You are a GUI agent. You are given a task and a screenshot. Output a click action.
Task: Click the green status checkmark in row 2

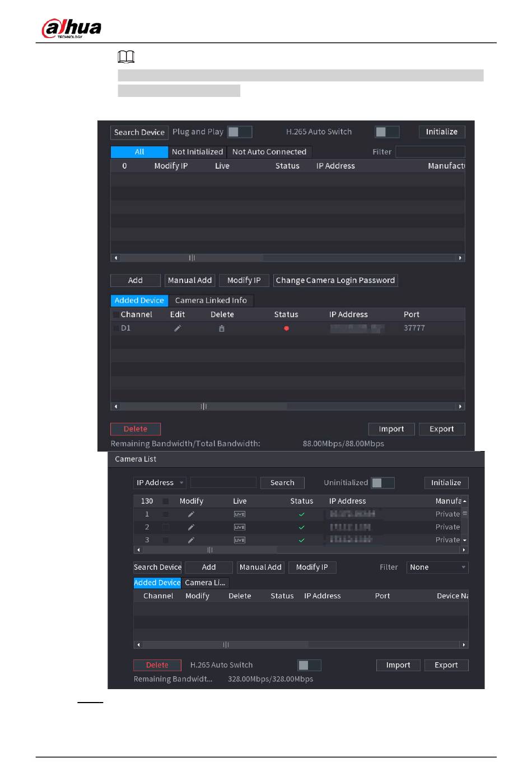click(302, 527)
